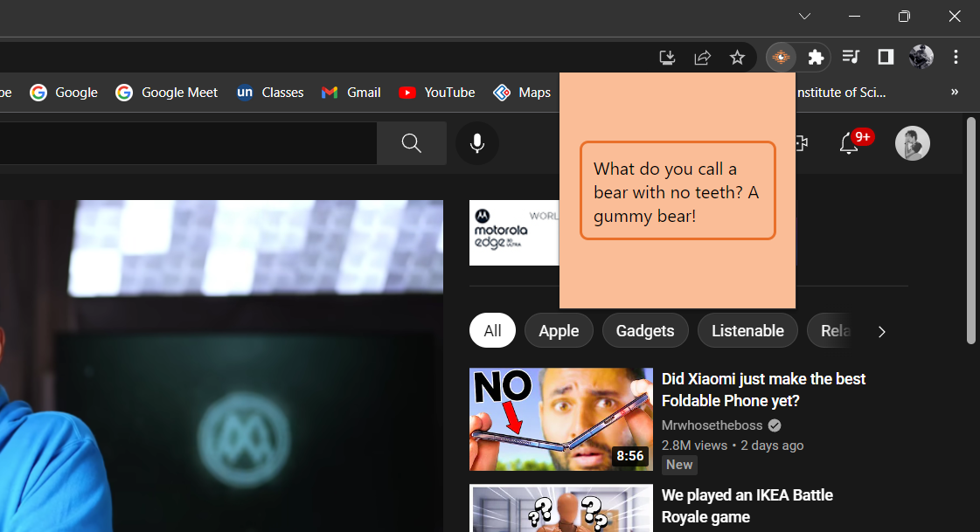The image size is (980, 532).
Task: Expand hidden bookmarks with the » chevron
Action: (x=954, y=92)
